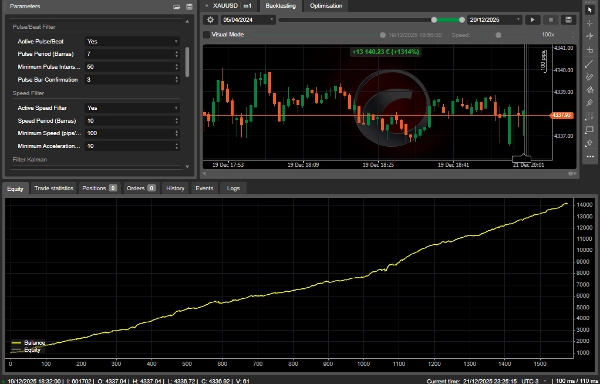Click the Equity legend entry

(26, 350)
